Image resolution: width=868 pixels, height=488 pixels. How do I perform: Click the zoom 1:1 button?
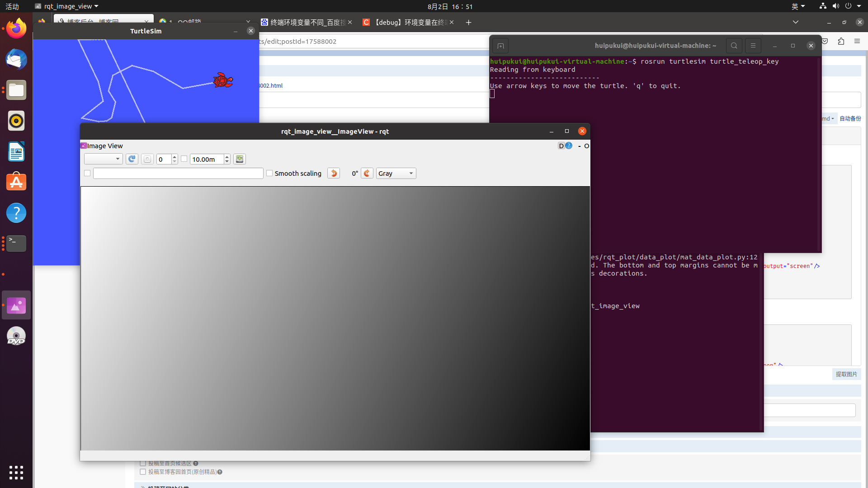tap(147, 159)
